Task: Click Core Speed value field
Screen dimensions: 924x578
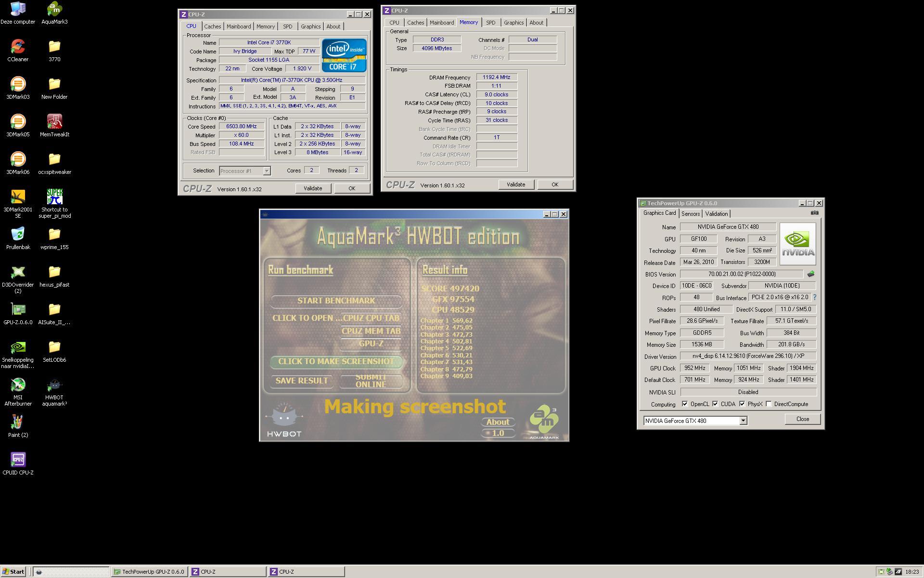Action: tap(242, 127)
